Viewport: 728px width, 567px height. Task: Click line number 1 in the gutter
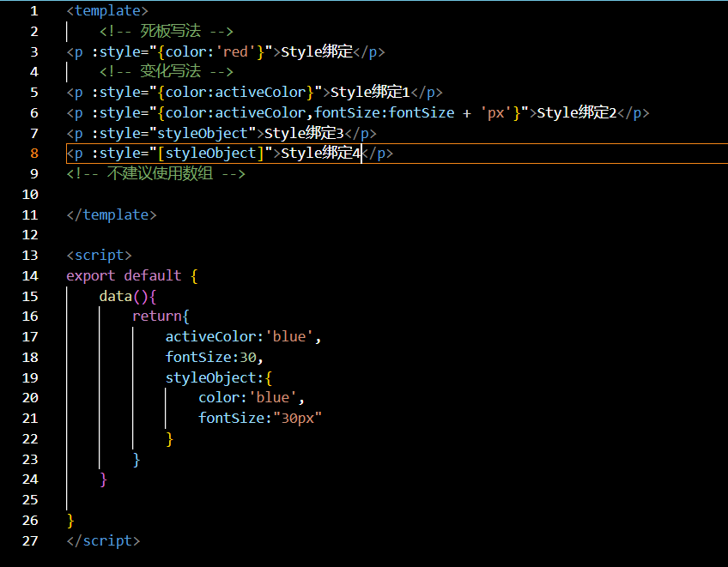[x=33, y=11]
